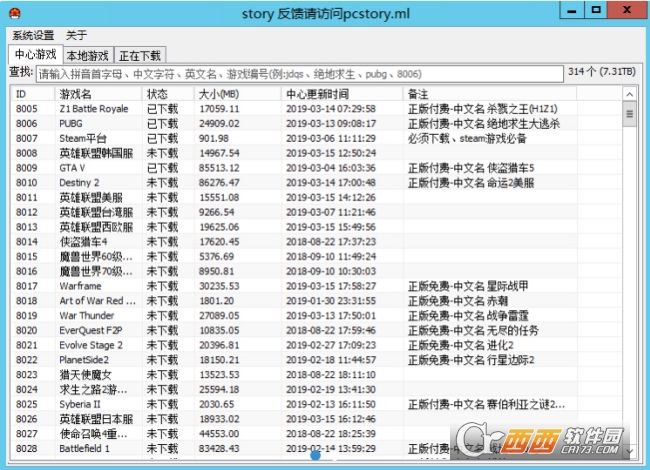This screenshot has height=470, width=650.
Task: Select the 猎天使魔女 row
Action: coord(316,375)
